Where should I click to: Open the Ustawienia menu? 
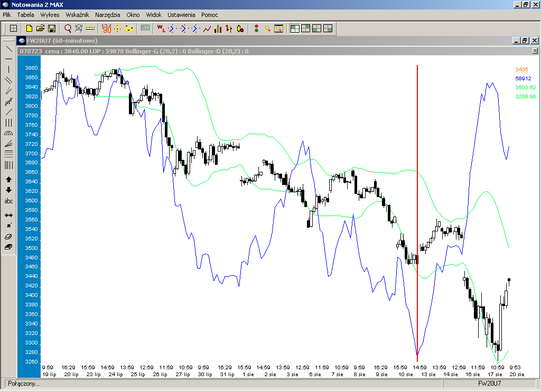181,15
